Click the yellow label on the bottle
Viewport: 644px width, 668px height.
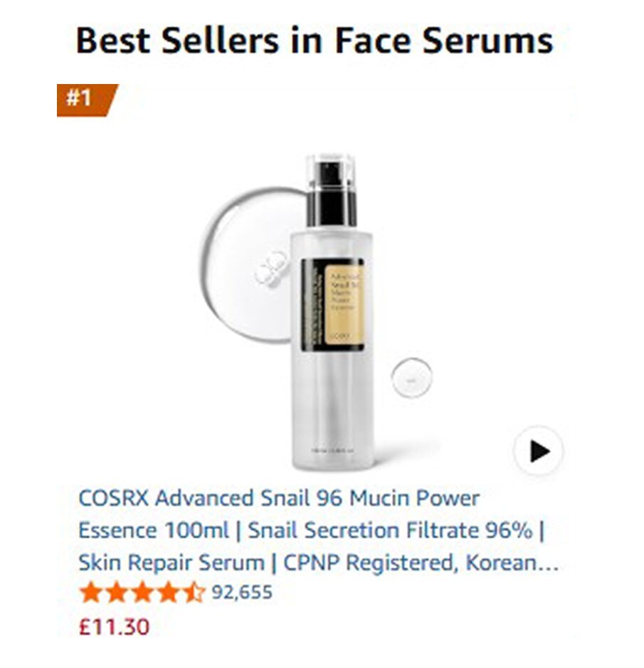[x=345, y=304]
